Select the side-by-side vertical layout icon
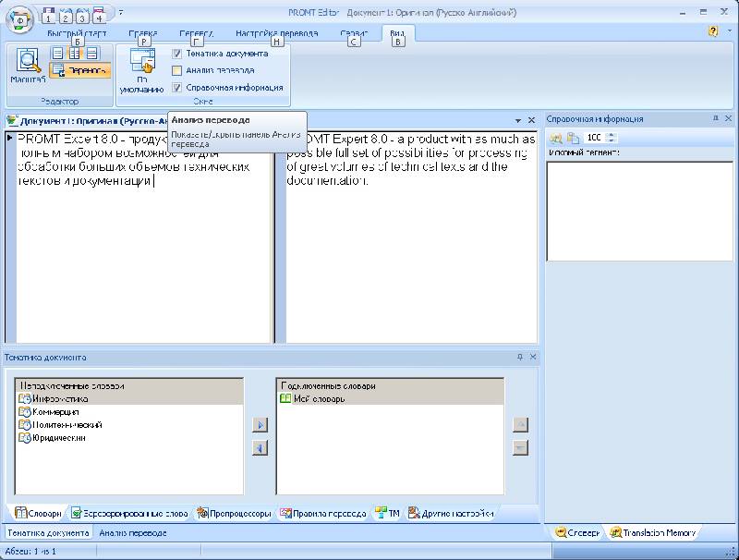 tap(75, 54)
